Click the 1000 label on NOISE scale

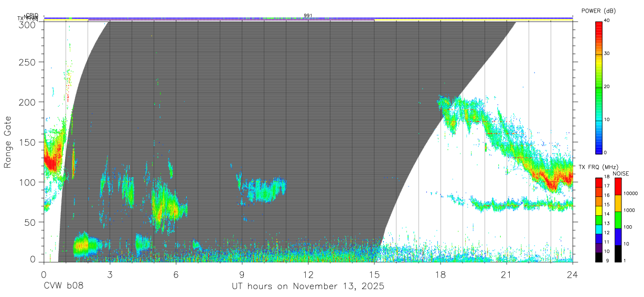coord(630,211)
